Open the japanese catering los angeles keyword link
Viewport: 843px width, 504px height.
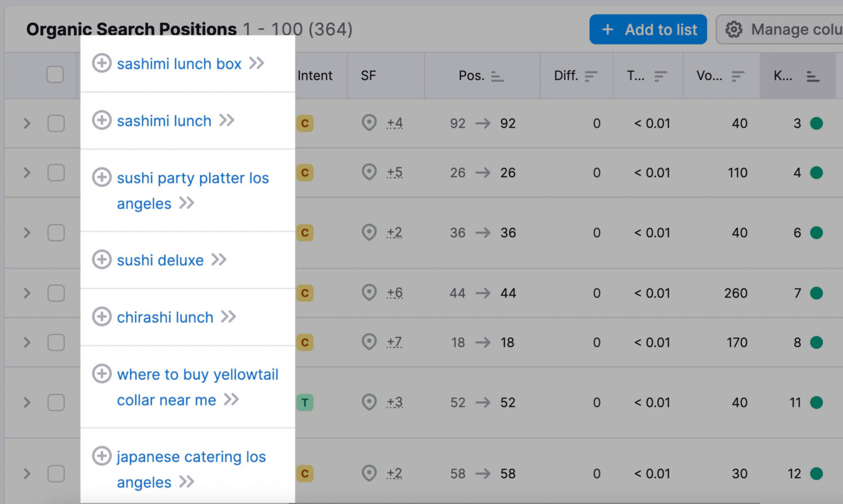pyautogui.click(x=191, y=469)
